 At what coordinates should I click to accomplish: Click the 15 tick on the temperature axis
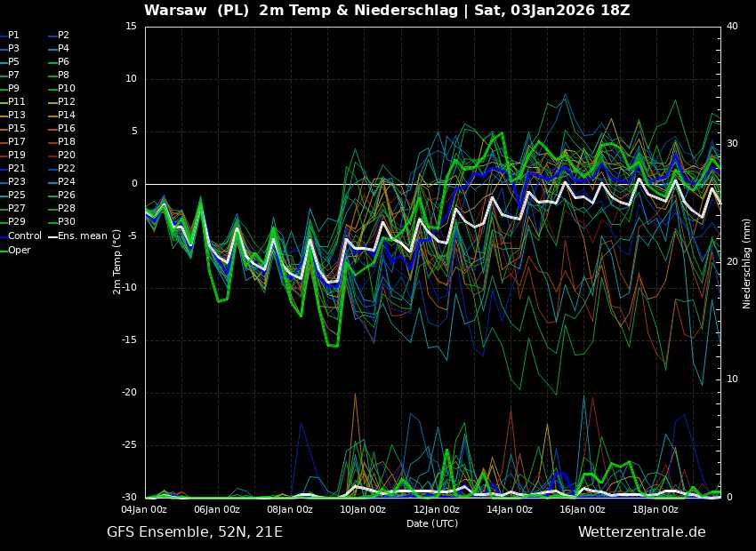click(132, 27)
